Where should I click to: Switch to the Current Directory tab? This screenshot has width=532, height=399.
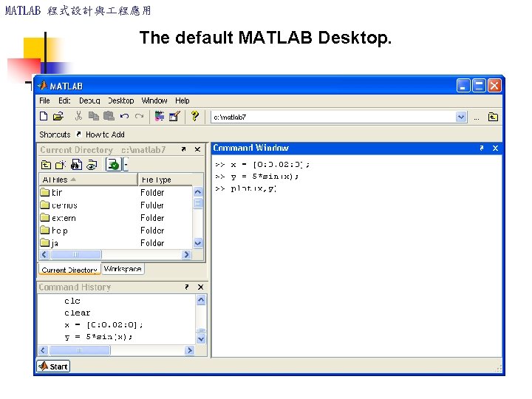[69, 270]
